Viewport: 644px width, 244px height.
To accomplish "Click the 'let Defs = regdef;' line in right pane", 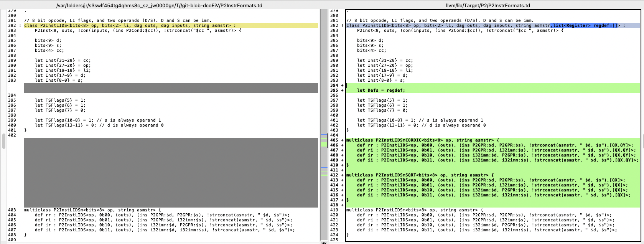I will [x=381, y=91].
